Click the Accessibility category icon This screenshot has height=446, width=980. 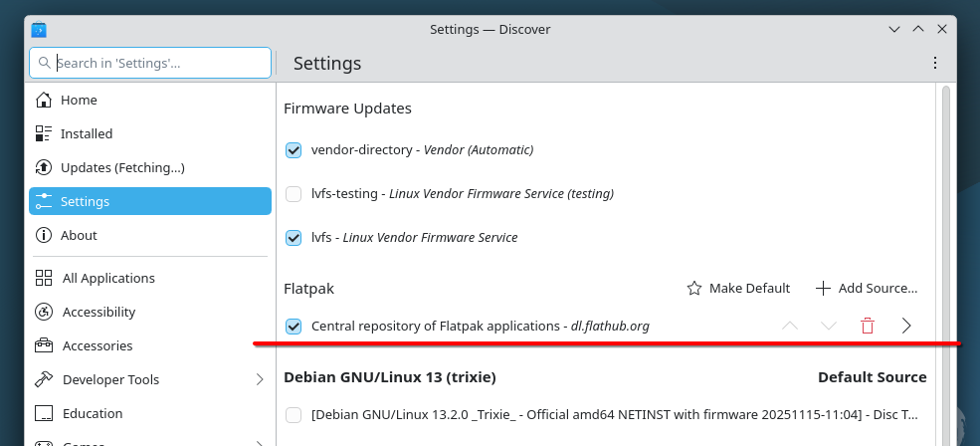click(44, 312)
